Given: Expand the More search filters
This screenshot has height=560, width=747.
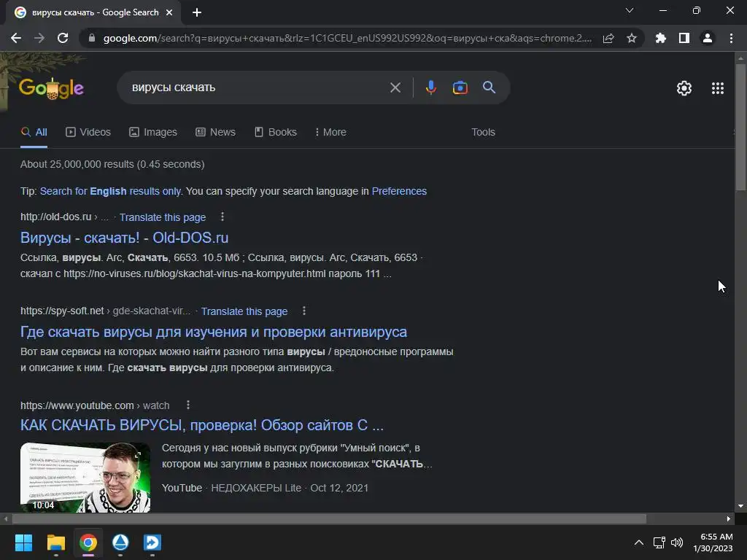Looking at the screenshot, I should point(330,133).
